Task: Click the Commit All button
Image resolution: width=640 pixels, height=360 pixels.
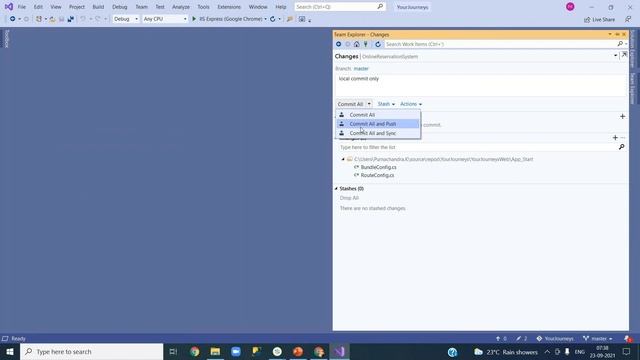Action: point(351,104)
